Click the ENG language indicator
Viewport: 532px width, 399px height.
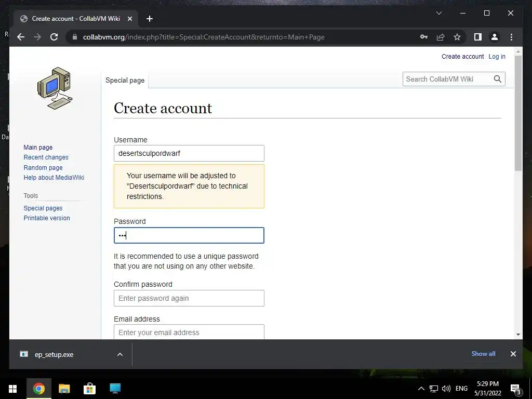[461, 389]
